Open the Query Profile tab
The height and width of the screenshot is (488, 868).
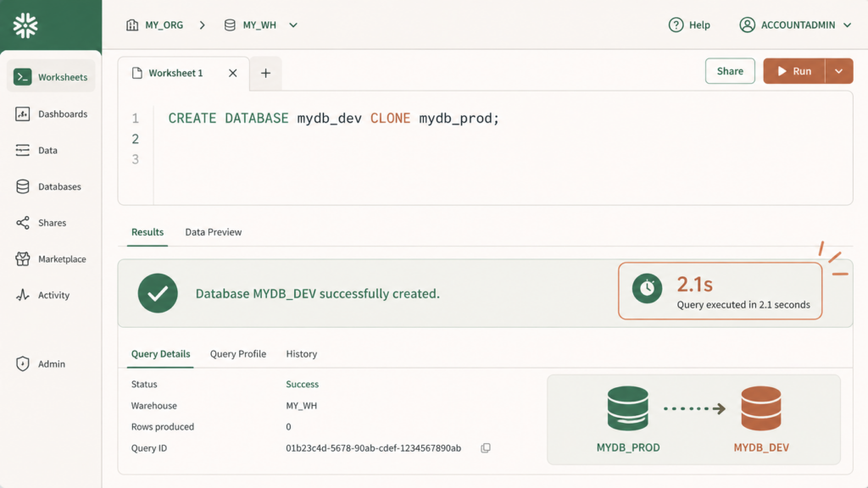pos(238,353)
